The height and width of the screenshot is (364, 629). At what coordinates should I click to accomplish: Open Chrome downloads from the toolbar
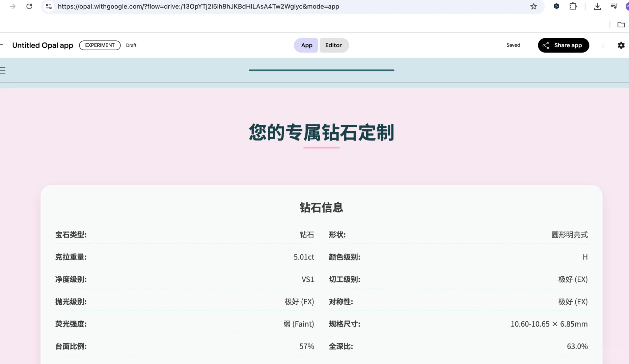[x=598, y=6]
